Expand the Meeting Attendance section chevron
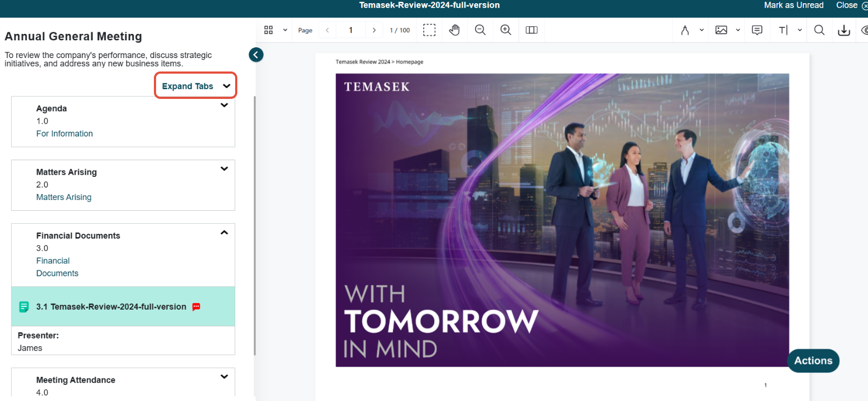868x401 pixels. pos(224,377)
